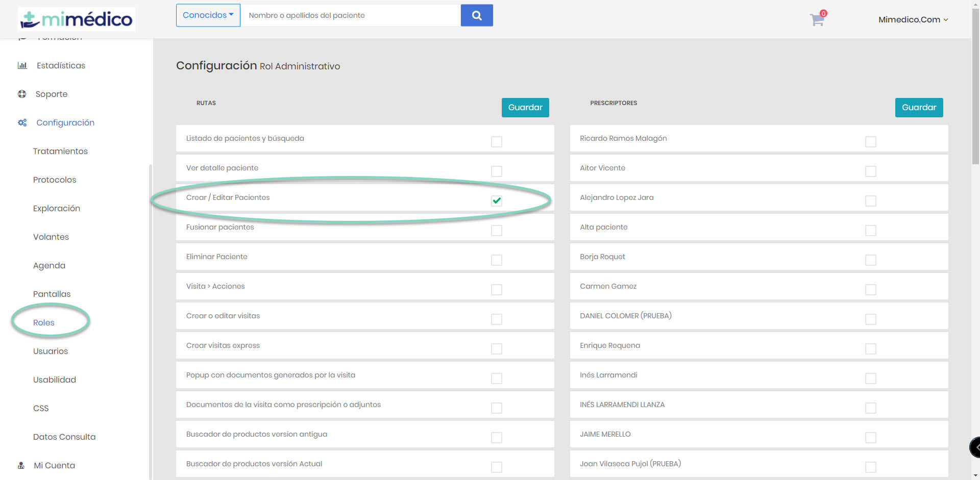
Task: Click the magnifying glass search button
Action: [476, 15]
